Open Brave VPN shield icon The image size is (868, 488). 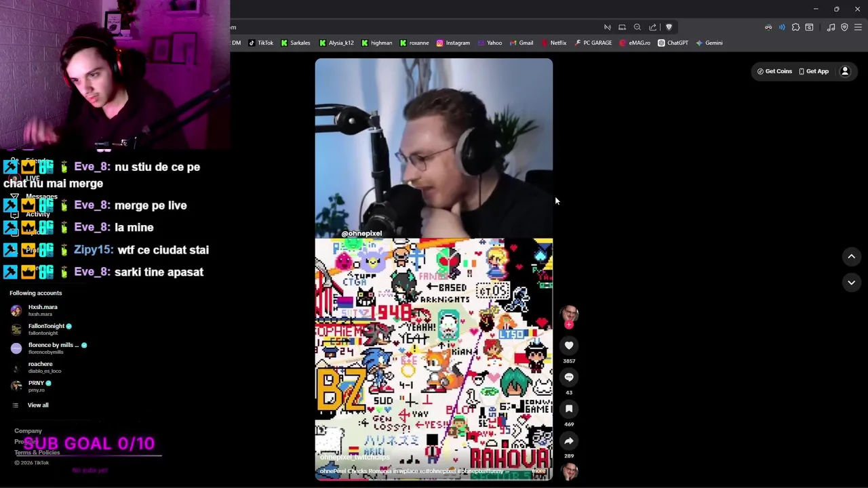[x=844, y=27]
